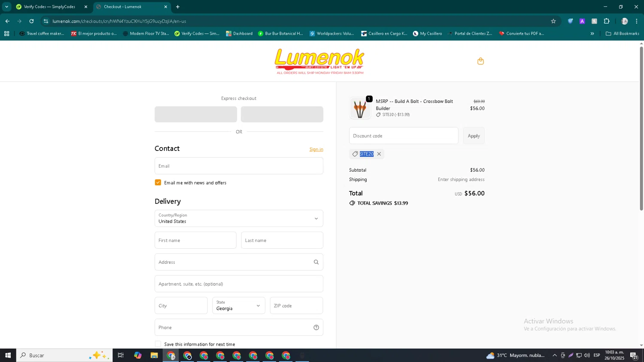Click the ESP language indicator
Viewport: 644px width, 362px height.
[x=597, y=355]
